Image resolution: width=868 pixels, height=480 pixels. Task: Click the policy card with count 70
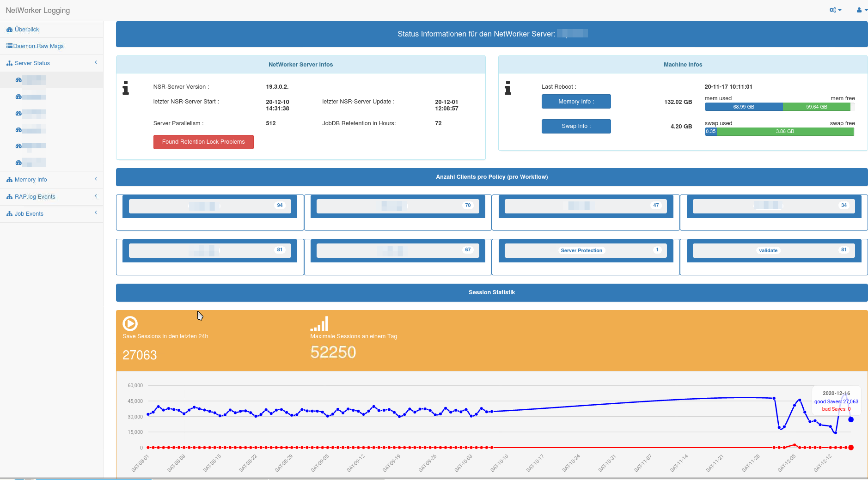click(397, 206)
